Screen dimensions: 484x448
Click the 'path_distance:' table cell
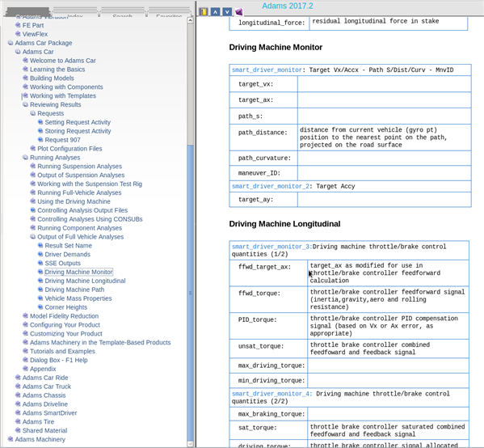point(263,137)
